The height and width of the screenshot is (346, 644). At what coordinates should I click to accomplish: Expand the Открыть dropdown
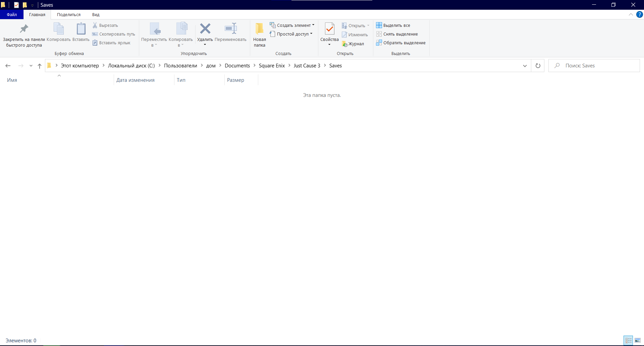pyautogui.click(x=368, y=26)
